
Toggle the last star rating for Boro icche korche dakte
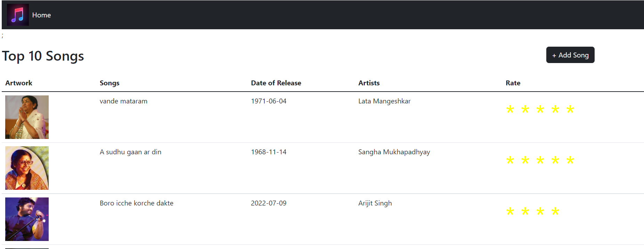[x=555, y=211]
